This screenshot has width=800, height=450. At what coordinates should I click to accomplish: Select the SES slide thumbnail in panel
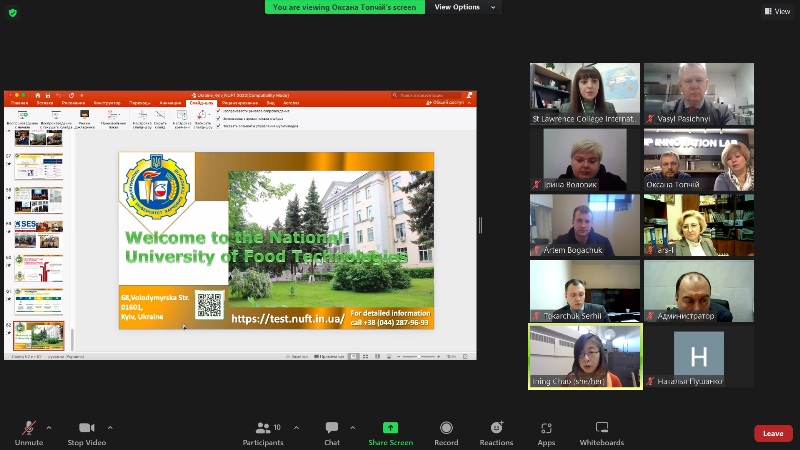[39, 234]
